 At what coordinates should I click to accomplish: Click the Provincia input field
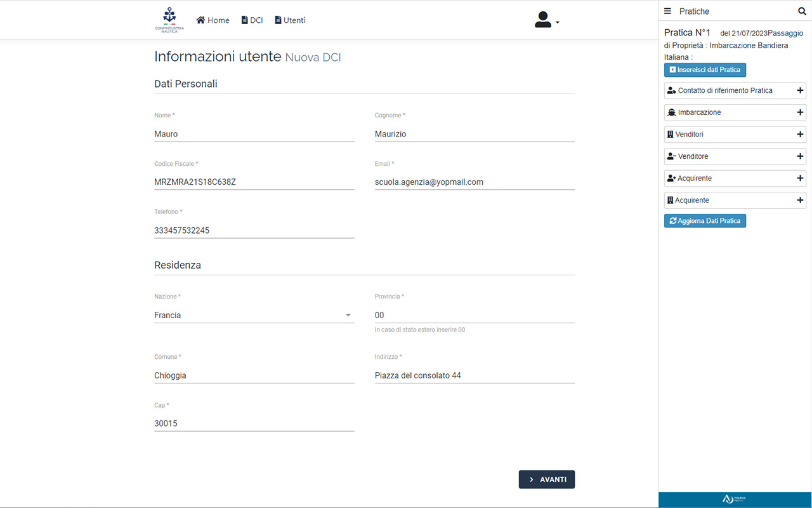[475, 315]
